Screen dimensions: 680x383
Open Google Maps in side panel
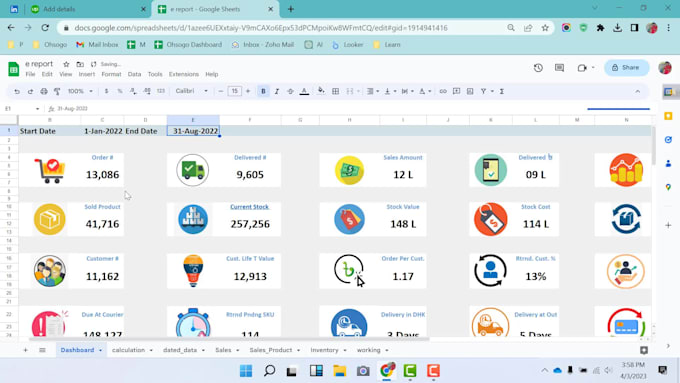(x=668, y=187)
